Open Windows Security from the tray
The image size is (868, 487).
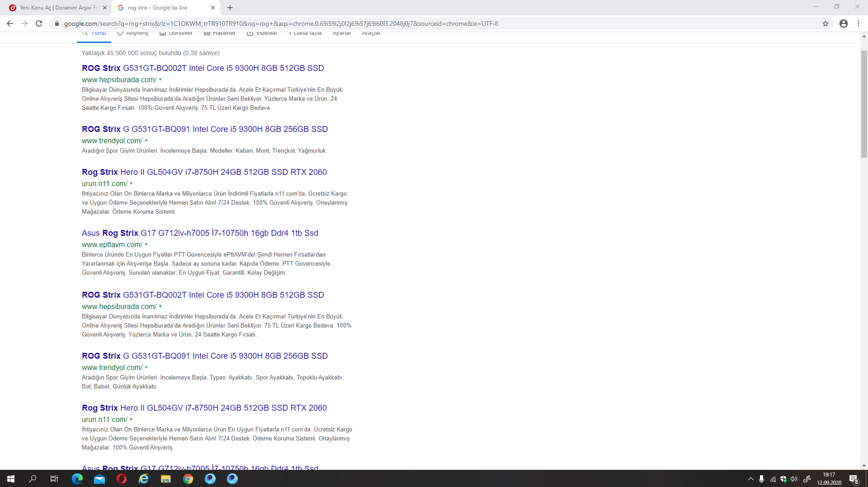coord(783,479)
